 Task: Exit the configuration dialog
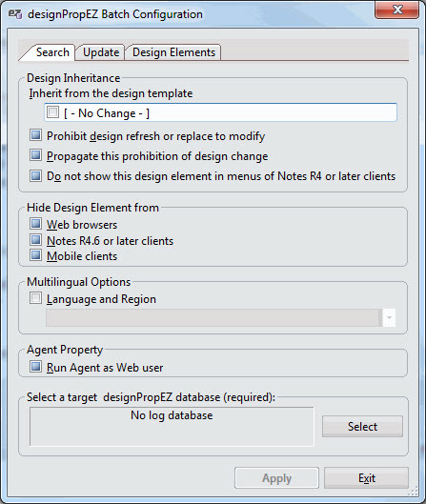coord(367,478)
